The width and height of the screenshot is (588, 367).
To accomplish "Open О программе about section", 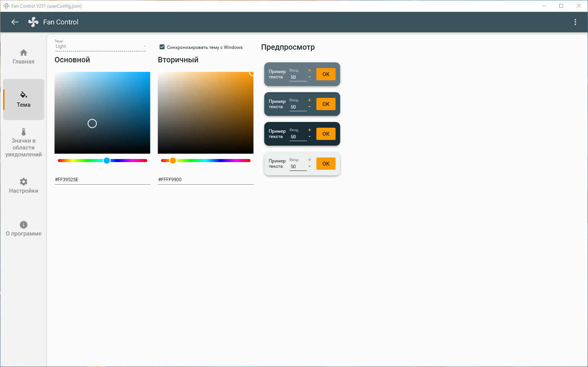I will point(23,229).
